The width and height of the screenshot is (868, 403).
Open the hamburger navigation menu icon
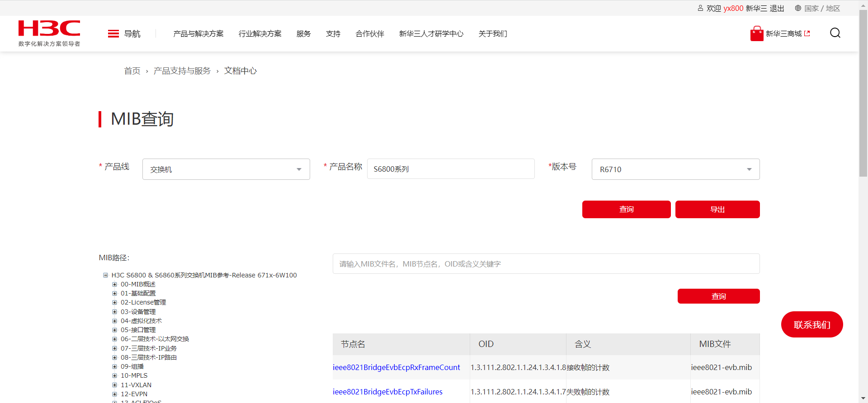pos(113,34)
